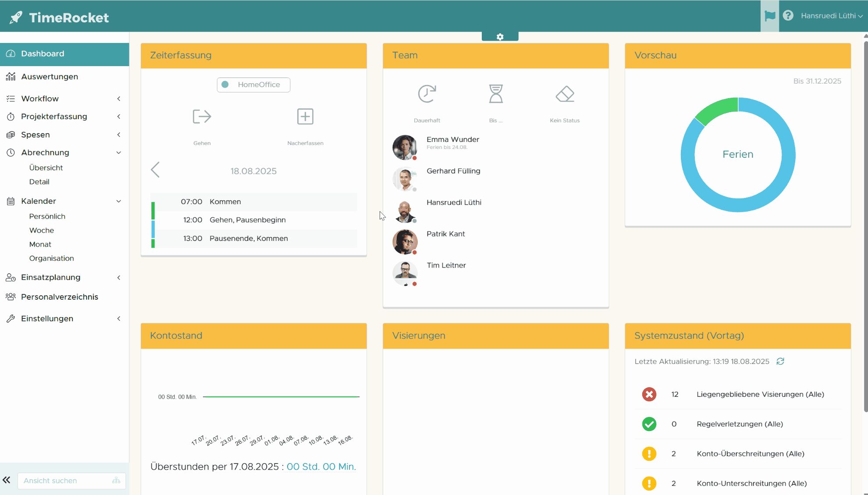Toggle the HomeOffice status button
The height and width of the screenshot is (495, 868).
[253, 85]
